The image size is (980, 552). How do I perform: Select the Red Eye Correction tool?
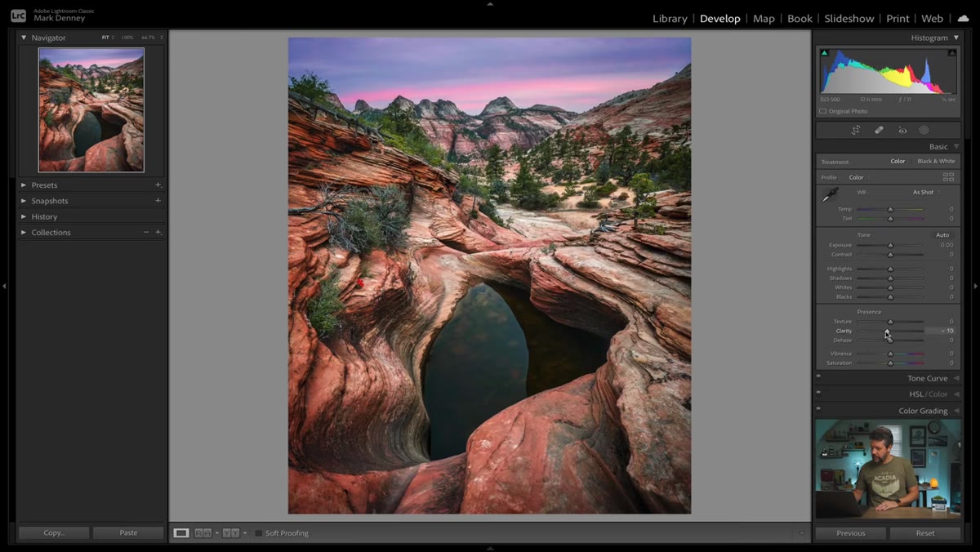click(x=902, y=130)
